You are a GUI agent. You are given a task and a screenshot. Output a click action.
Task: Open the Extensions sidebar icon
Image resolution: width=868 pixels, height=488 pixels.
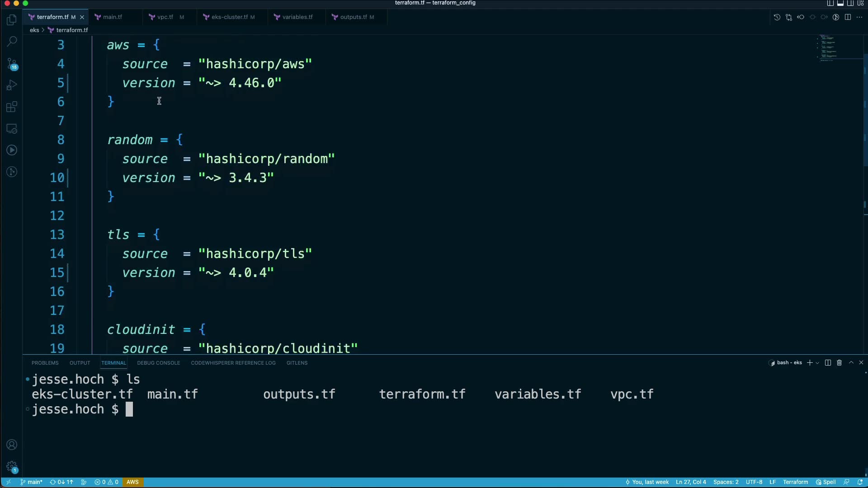[12, 107]
